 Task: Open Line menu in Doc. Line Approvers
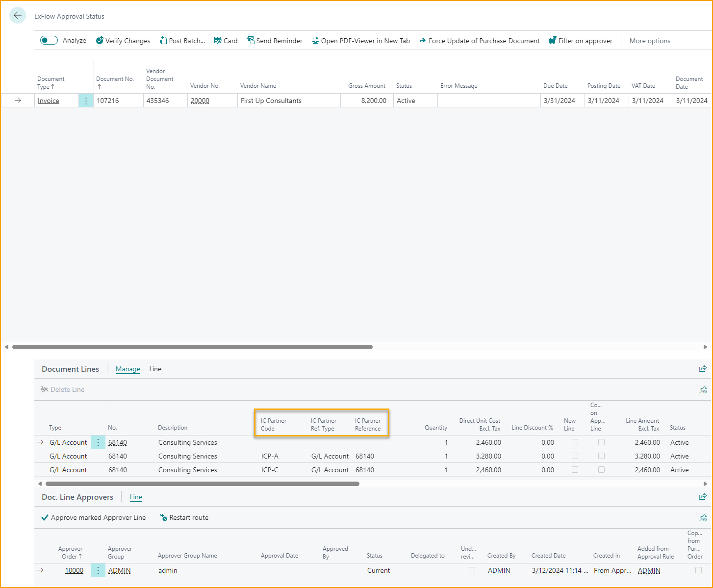tap(136, 497)
